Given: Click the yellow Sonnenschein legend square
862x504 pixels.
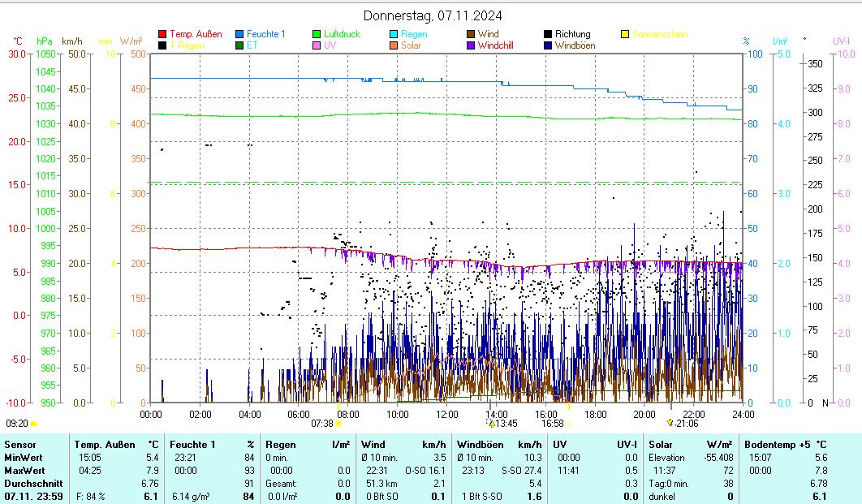Looking at the screenshot, I should 625,34.
